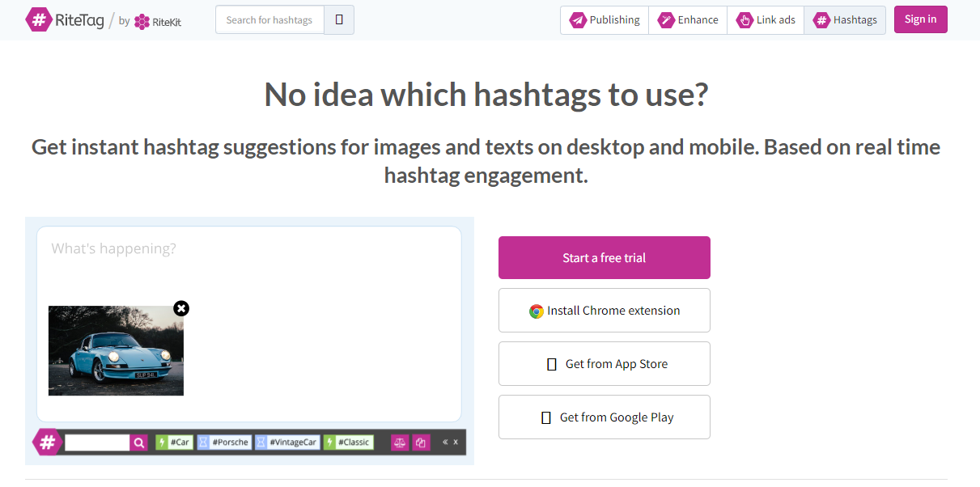This screenshot has width=980, height=487.
Task: Open the Enhance tab
Action: pyautogui.click(x=688, y=20)
